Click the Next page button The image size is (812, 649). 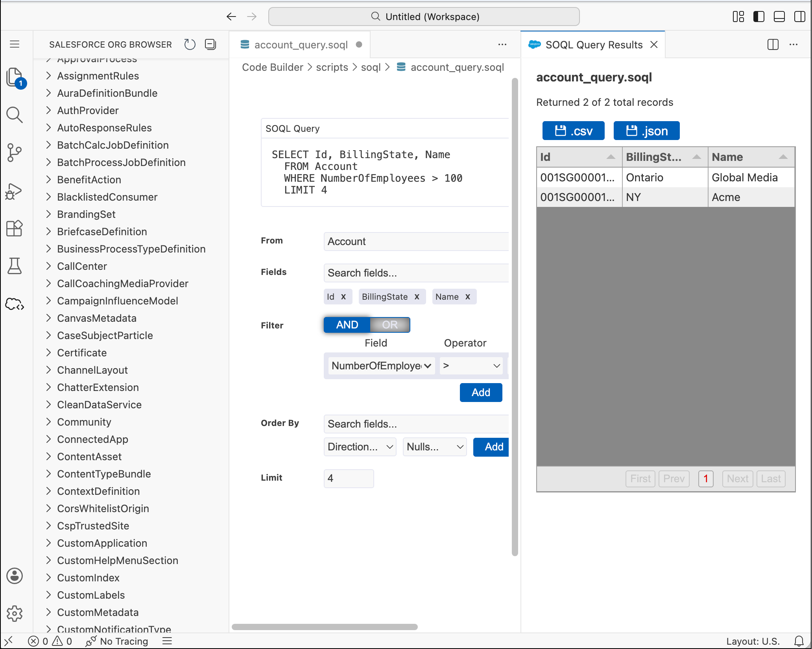tap(738, 479)
